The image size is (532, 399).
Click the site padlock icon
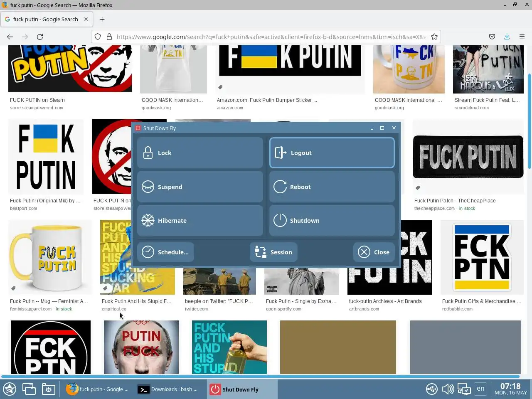(x=109, y=37)
